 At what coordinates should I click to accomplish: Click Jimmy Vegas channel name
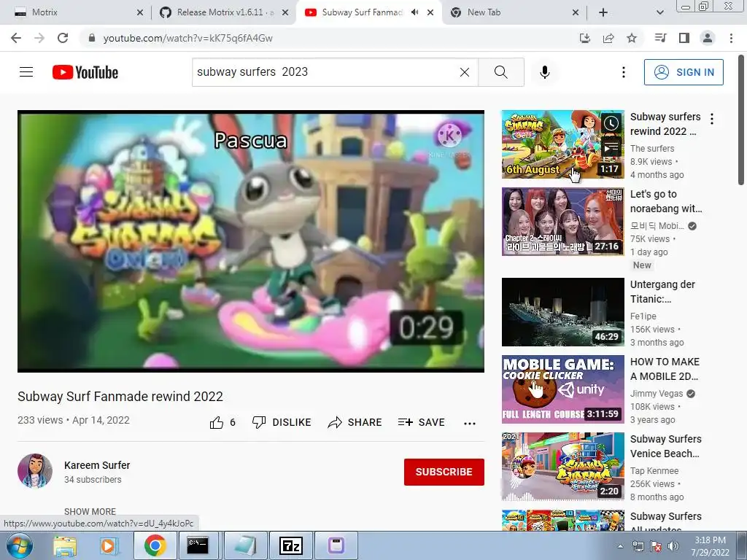point(657,394)
